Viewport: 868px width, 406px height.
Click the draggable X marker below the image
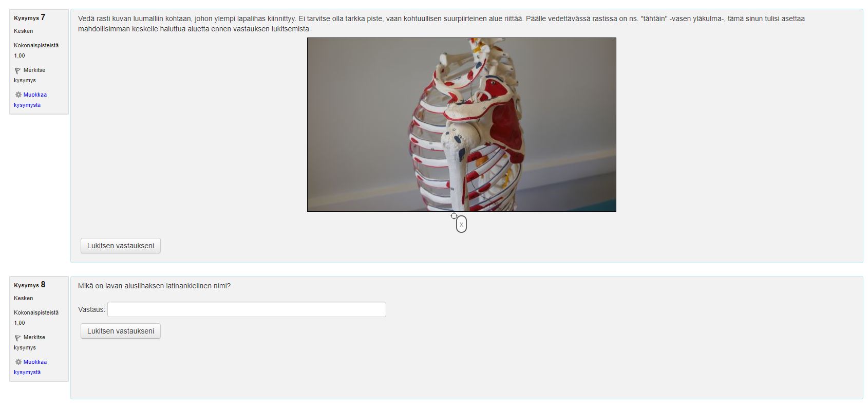click(461, 224)
